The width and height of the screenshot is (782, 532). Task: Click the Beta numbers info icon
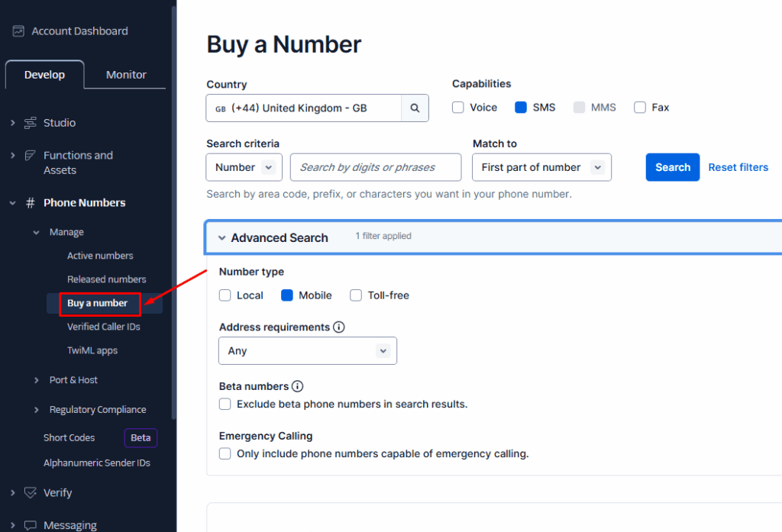coord(298,386)
